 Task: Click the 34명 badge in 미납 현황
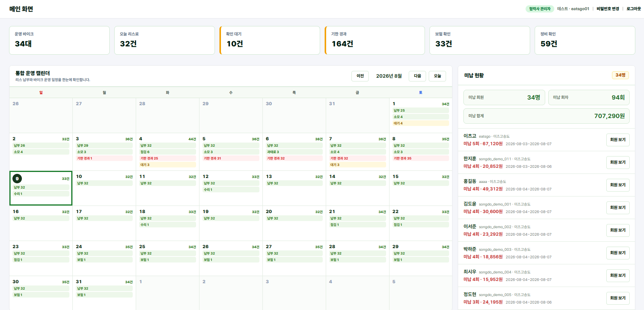[620, 75]
